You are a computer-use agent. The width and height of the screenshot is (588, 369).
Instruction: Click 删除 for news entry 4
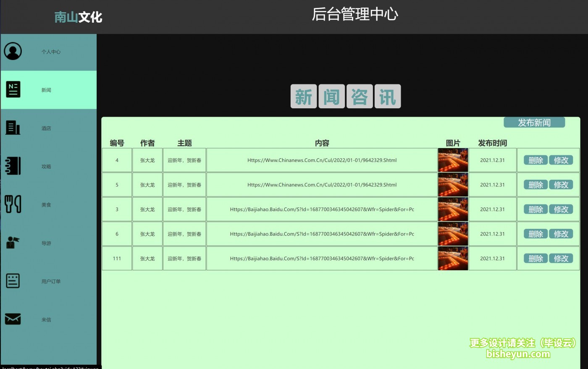click(535, 160)
